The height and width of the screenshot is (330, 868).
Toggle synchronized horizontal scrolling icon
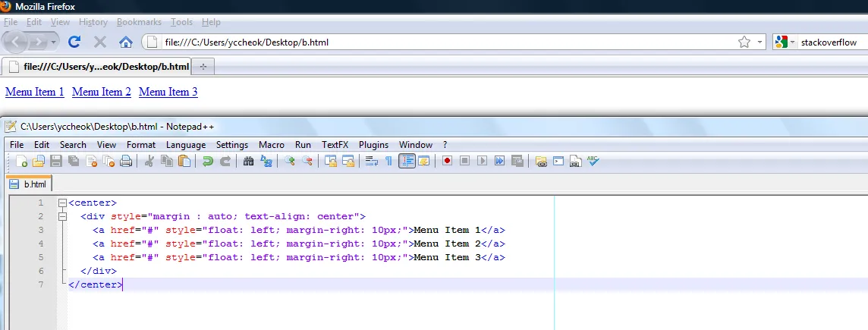pyautogui.click(x=348, y=161)
